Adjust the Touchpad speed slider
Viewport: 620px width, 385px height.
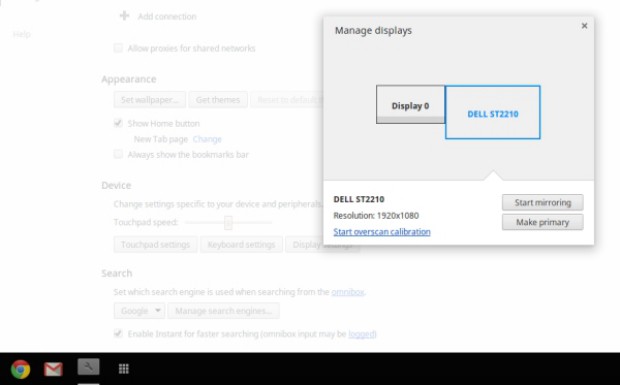click(228, 223)
